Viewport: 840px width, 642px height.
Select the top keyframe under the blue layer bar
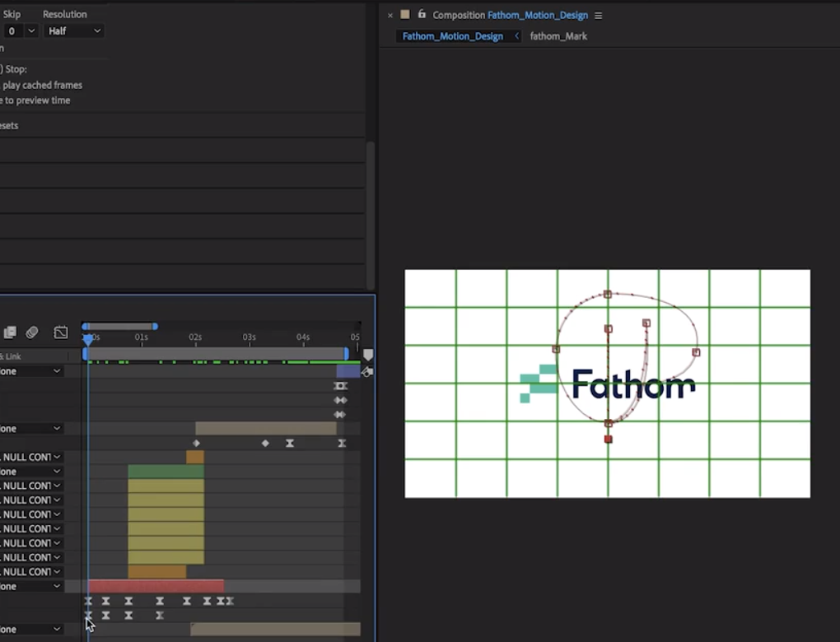[x=340, y=386]
